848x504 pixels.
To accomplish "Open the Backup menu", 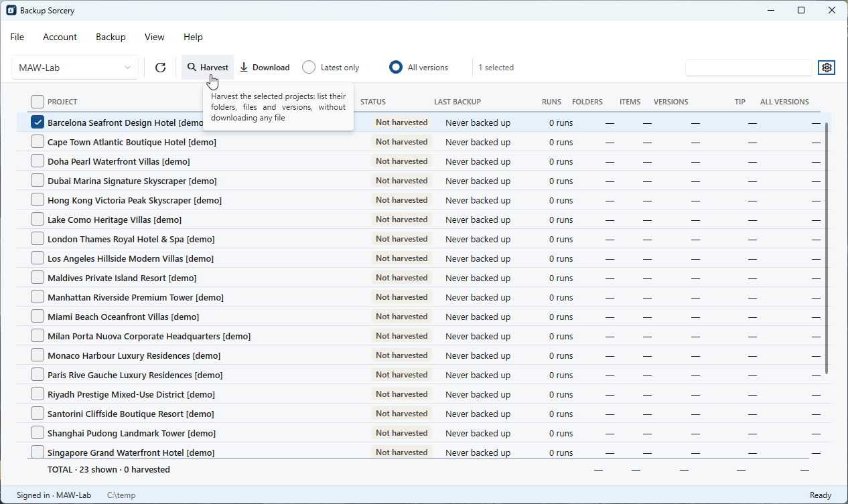I will tap(111, 37).
